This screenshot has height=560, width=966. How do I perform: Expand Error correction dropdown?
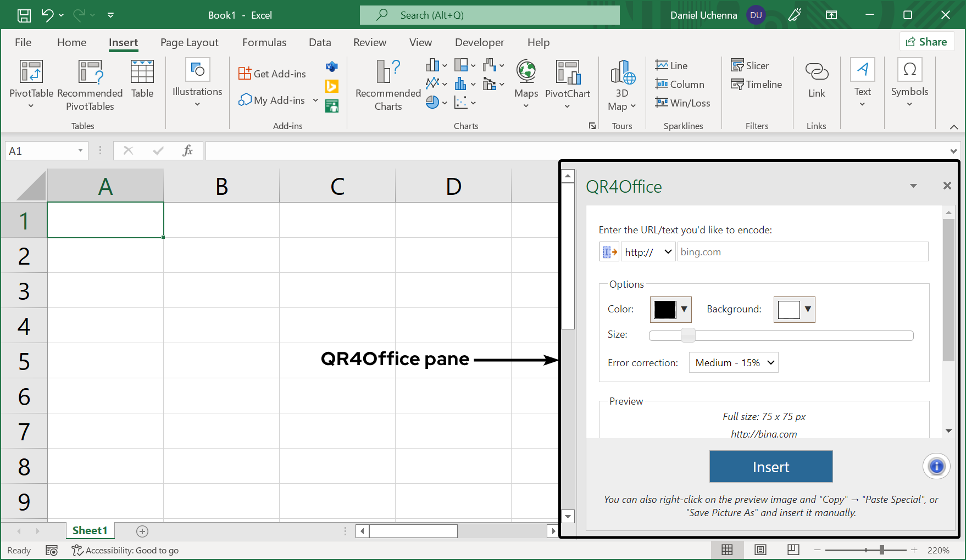click(x=734, y=363)
